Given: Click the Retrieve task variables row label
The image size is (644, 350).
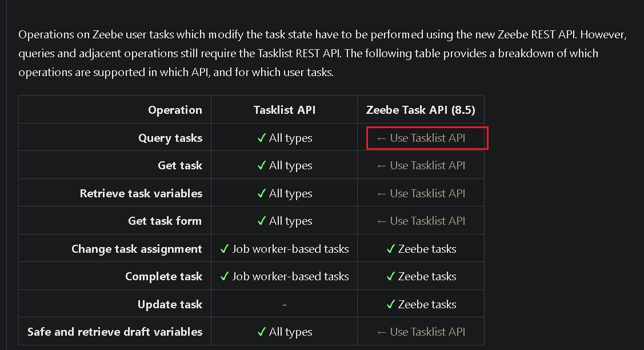Looking at the screenshot, I should click(x=141, y=193).
